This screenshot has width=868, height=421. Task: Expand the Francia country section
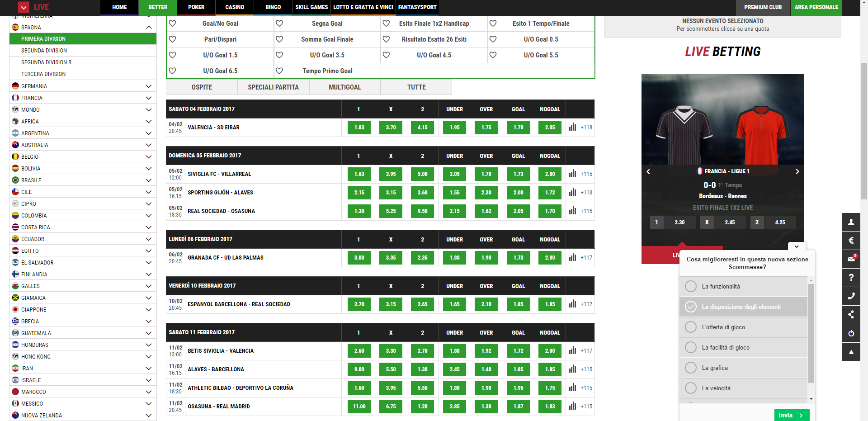[148, 98]
